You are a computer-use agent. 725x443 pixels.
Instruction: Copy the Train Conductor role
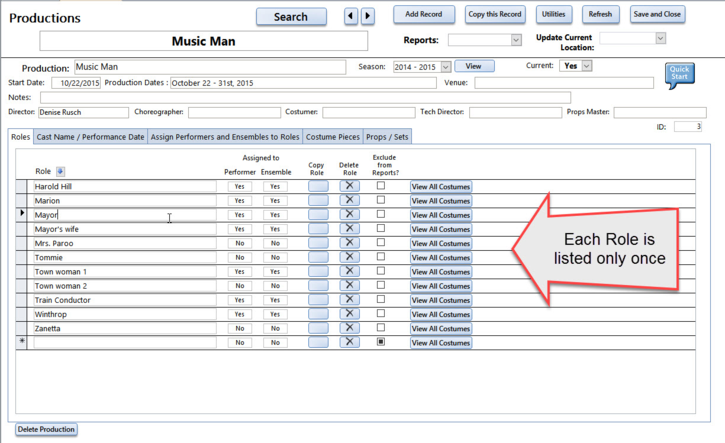(x=319, y=300)
